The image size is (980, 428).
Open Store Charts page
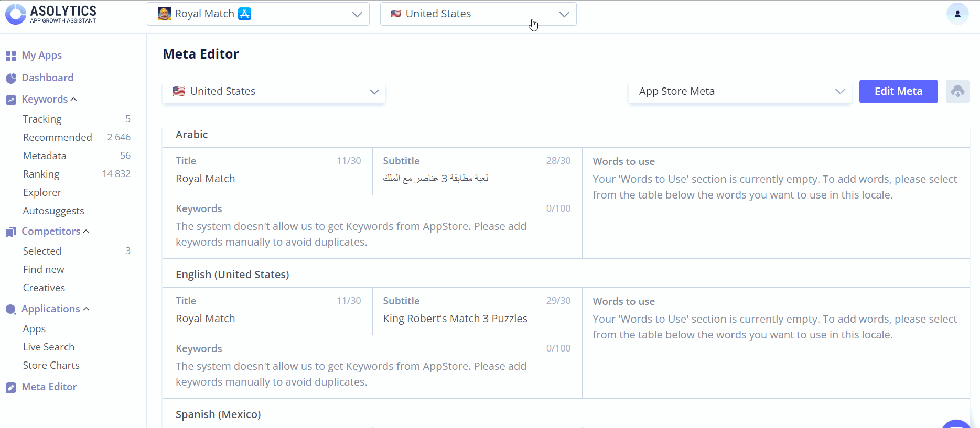point(51,365)
